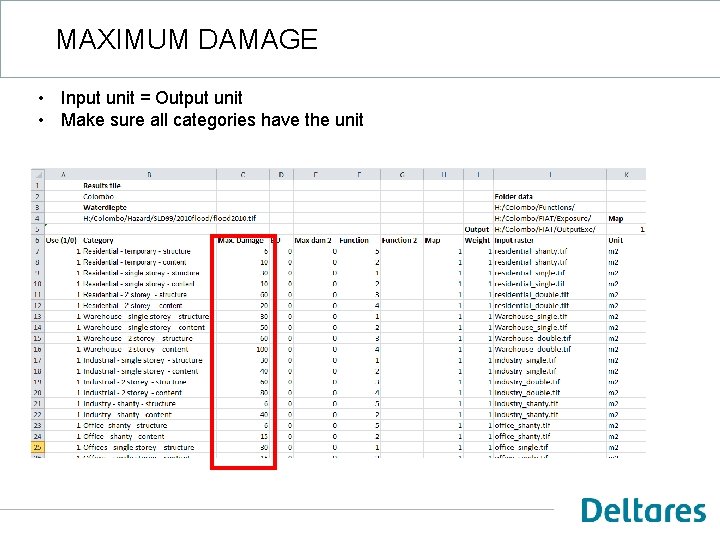Click 'residential_double.tif' in row 11
The height and width of the screenshot is (540, 720).
point(532,295)
